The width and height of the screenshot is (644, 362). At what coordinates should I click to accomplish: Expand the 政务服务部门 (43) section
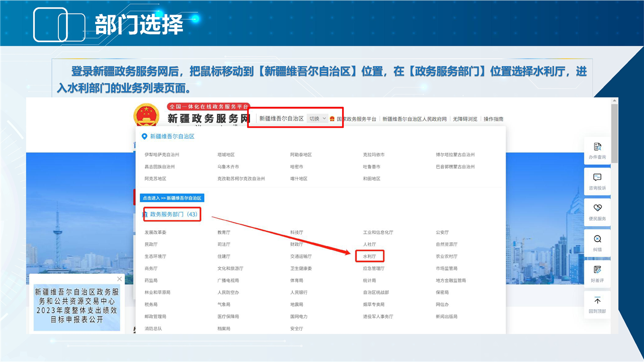coord(173,214)
